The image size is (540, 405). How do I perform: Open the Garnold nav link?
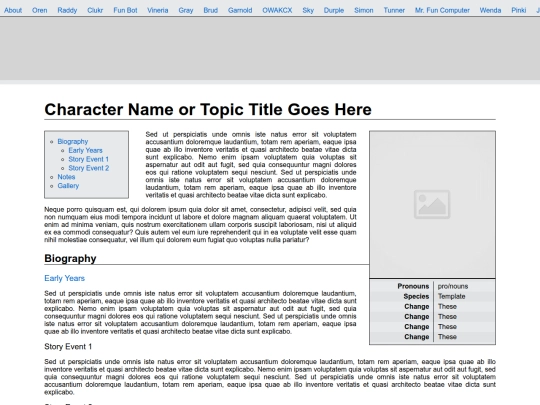(x=240, y=10)
